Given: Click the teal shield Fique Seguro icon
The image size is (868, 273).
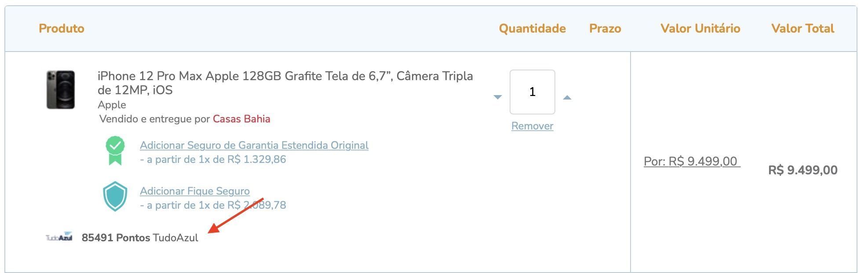Looking at the screenshot, I should click(115, 196).
